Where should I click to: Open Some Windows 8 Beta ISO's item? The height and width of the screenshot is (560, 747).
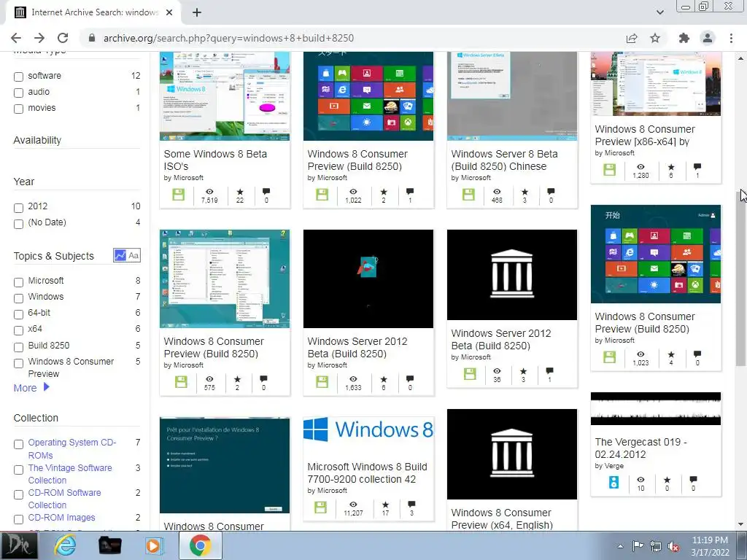tap(215, 160)
